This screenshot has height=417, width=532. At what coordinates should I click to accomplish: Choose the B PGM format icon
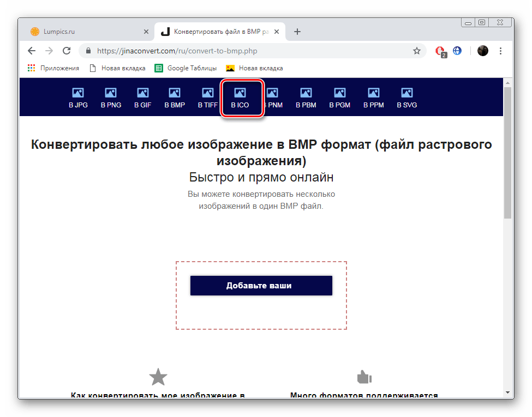tap(339, 98)
